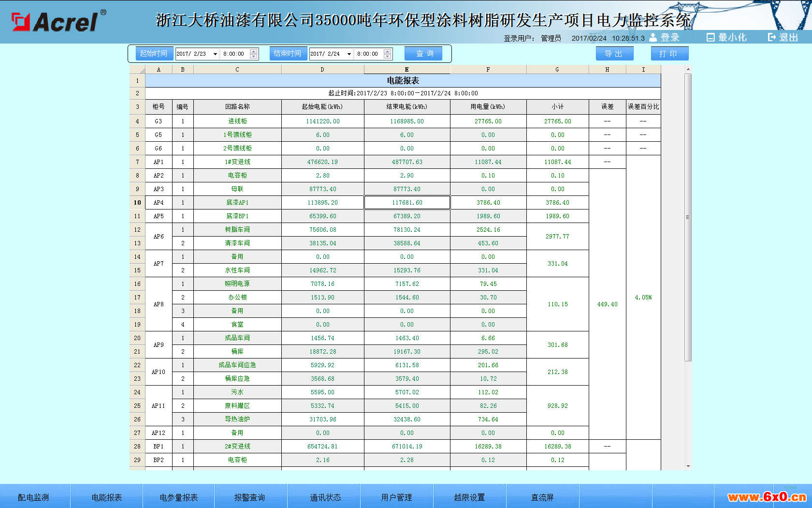Screen dimensions: 812x508
Task: Click the end time spinner arrows
Action: coord(388,54)
